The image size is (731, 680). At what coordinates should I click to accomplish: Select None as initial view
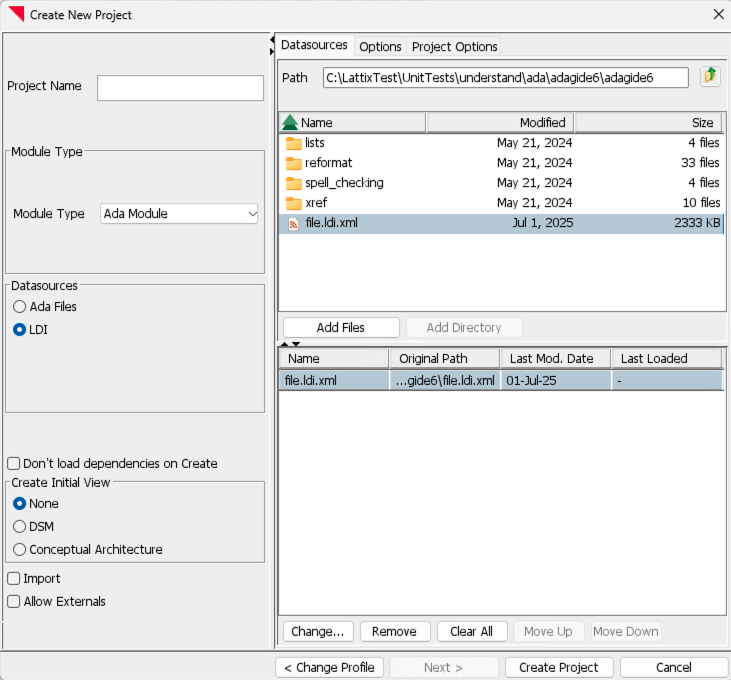point(20,503)
